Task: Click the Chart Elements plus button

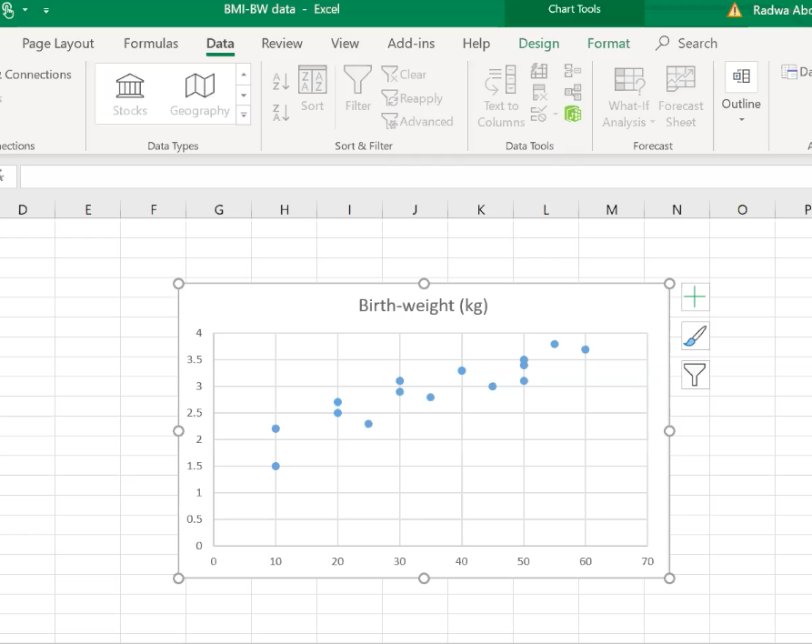Action: [695, 297]
